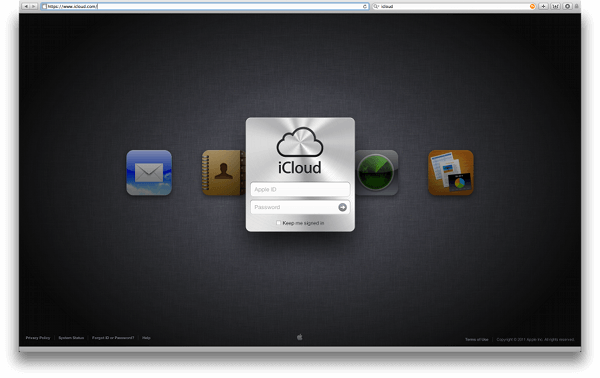Open the Find My iPhone radar icon
Screen dimensions: 600x378
point(377,173)
